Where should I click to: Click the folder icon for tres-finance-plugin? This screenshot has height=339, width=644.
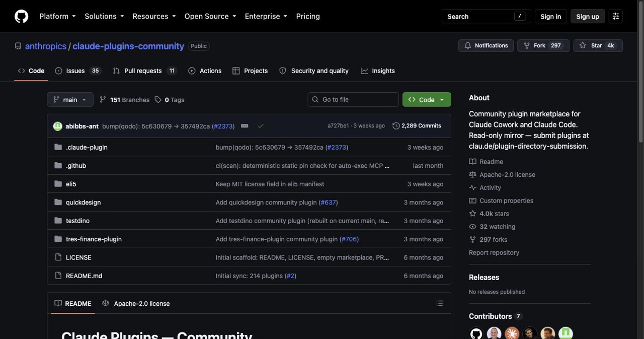[58, 239]
